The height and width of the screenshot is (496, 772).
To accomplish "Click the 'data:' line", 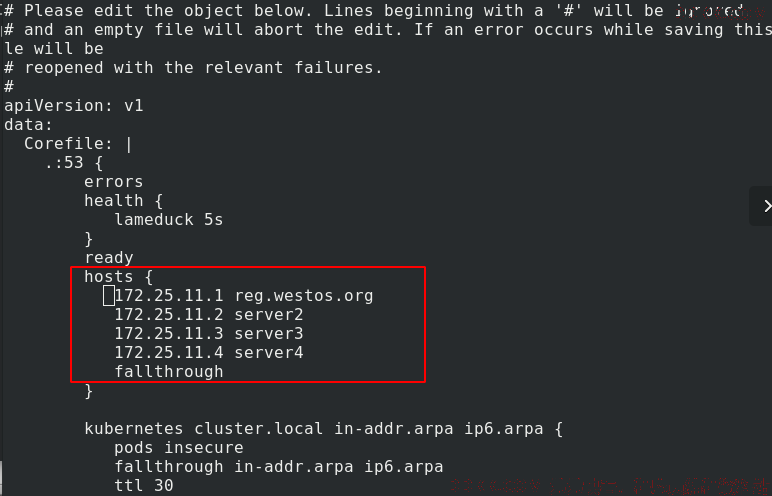I will [29, 125].
